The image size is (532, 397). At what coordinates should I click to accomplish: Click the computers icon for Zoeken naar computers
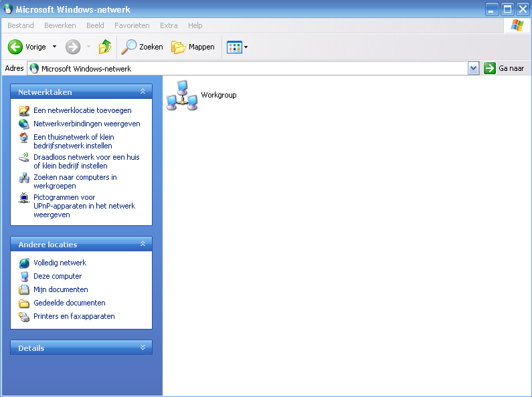(23, 178)
